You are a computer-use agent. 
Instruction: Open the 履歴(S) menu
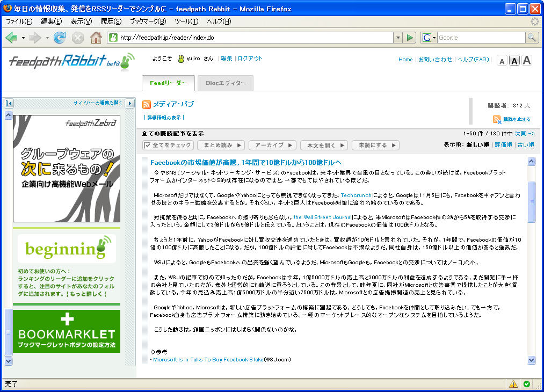[111, 21]
